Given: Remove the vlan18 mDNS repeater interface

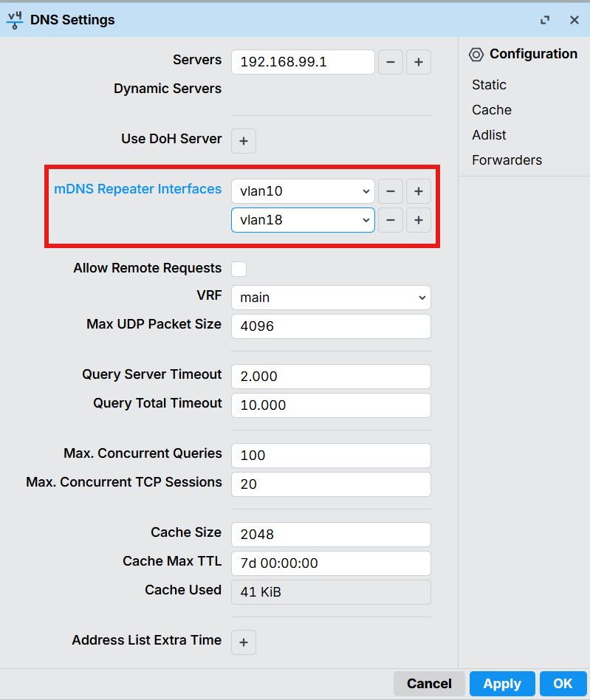Looking at the screenshot, I should click(391, 220).
